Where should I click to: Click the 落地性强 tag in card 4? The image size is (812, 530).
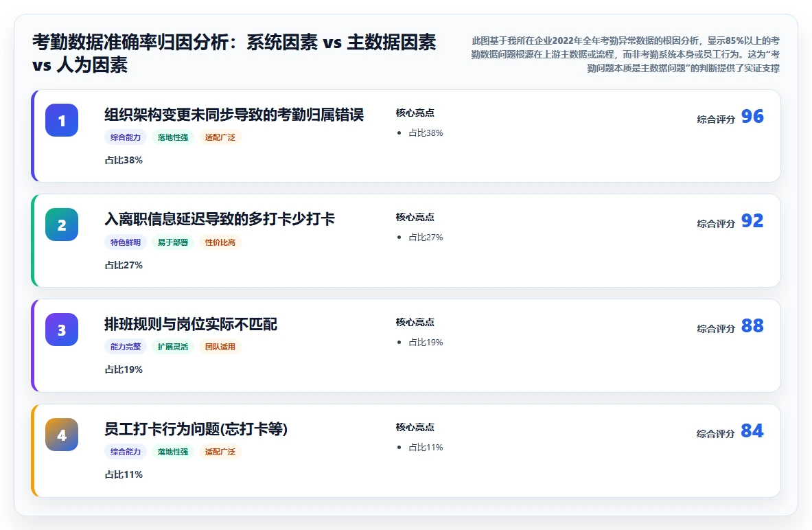pyautogui.click(x=173, y=452)
